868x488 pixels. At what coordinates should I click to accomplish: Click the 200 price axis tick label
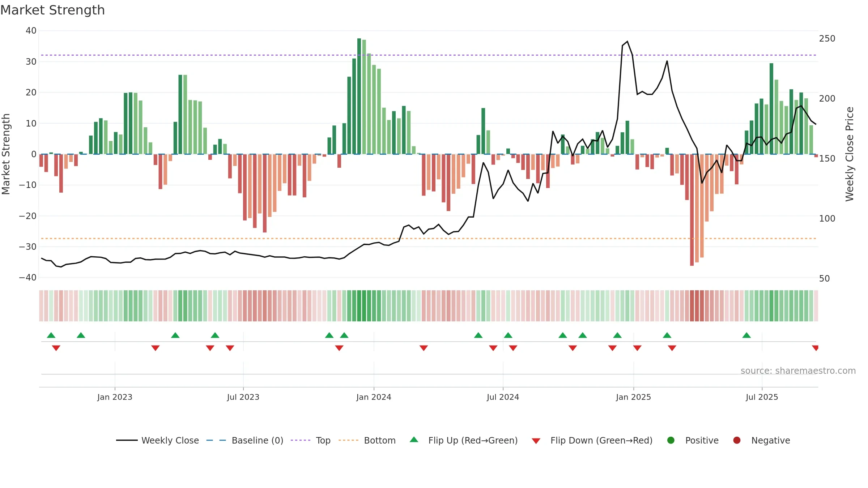(827, 99)
